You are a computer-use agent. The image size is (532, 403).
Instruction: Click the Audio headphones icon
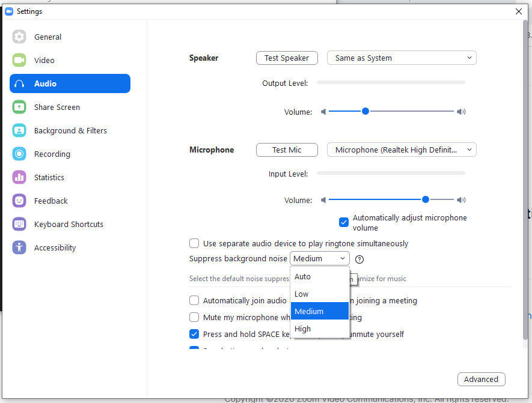pyautogui.click(x=19, y=83)
